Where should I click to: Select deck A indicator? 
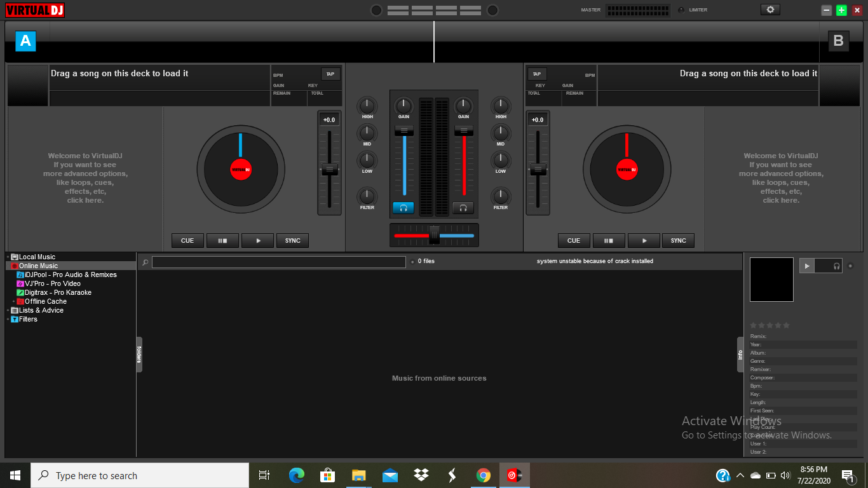25,41
